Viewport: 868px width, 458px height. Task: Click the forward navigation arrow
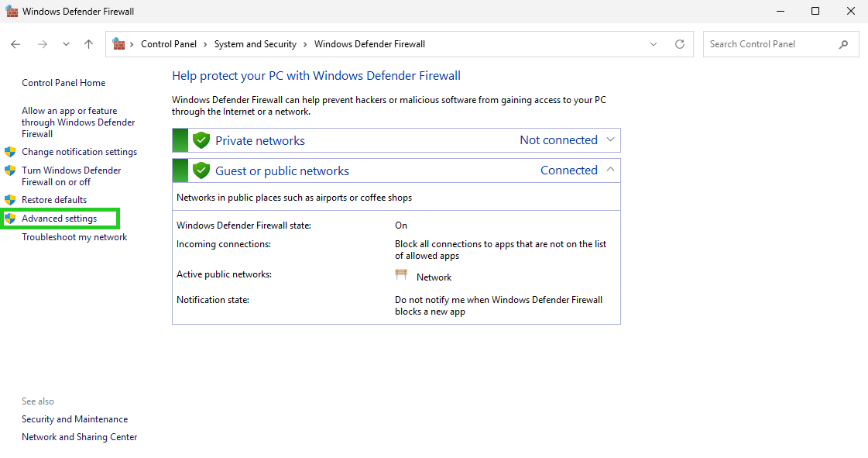point(43,44)
